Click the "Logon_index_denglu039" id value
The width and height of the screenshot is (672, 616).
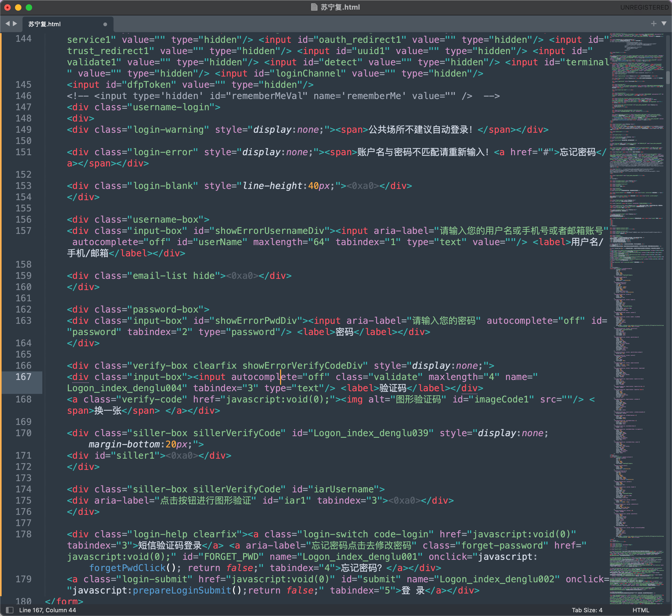(x=371, y=433)
